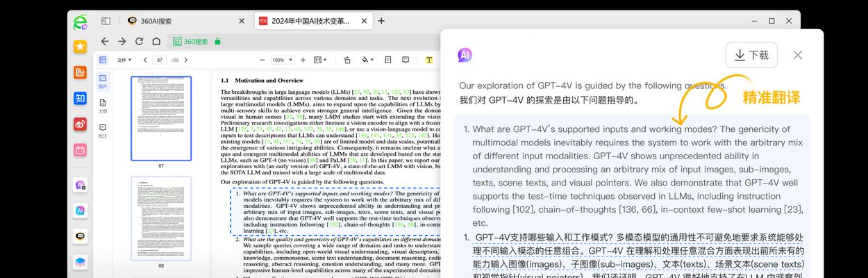
Task: Close the 2024年中国AI技术变革 PDF tab
Action: pos(365,21)
